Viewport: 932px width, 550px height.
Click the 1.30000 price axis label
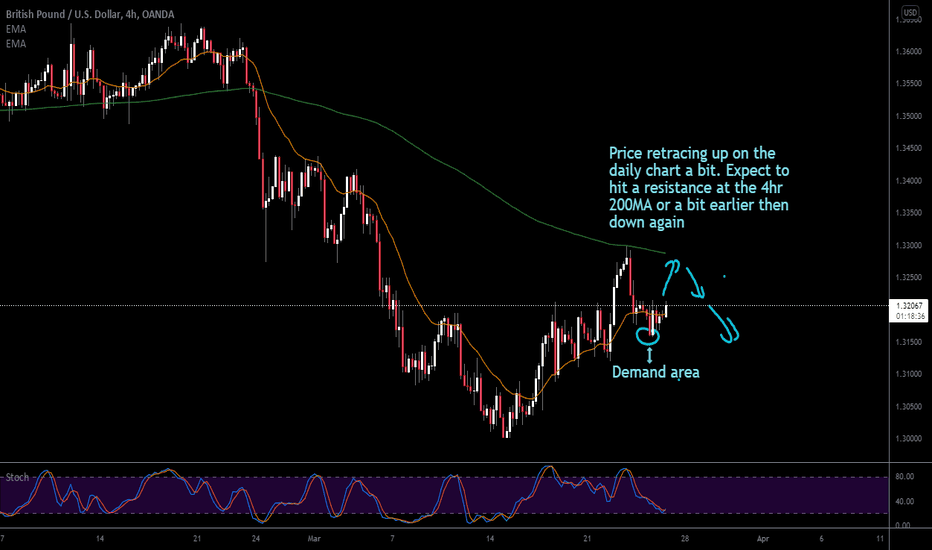(908, 439)
